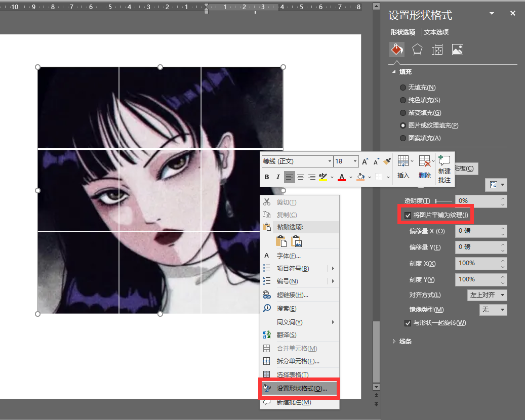Open the Size & Properties tab icon
The width and height of the screenshot is (525, 420).
coord(437,50)
